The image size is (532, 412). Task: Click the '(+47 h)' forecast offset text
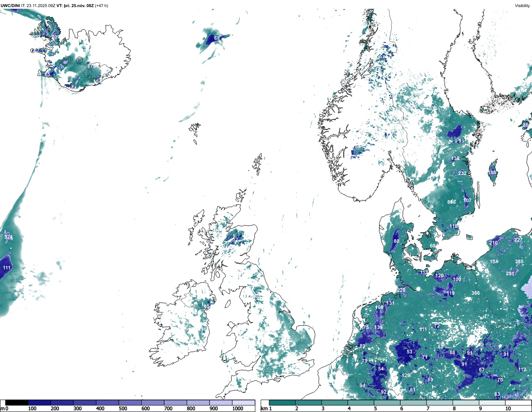(101, 6)
